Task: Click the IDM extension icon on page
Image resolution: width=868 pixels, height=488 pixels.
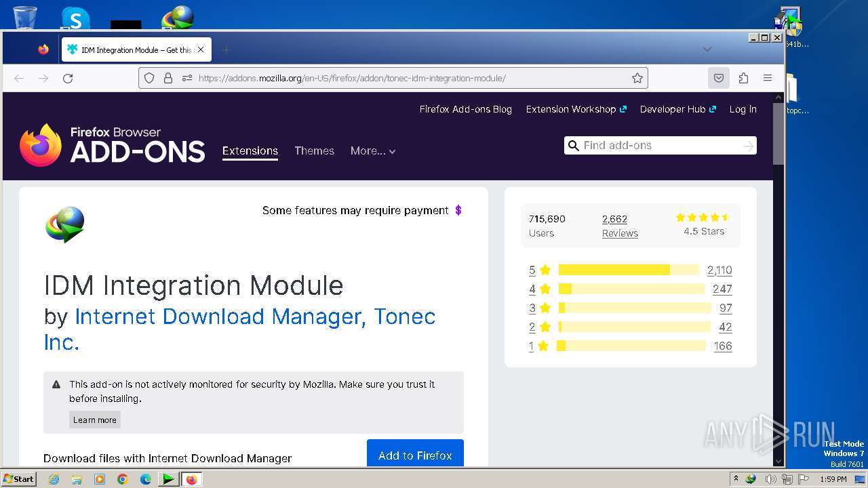Action: pos(65,224)
